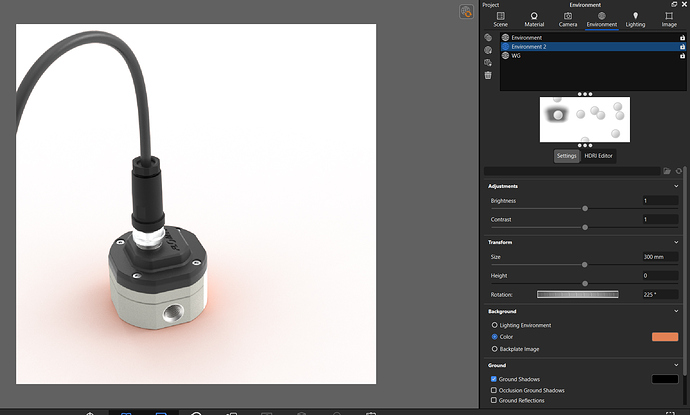Viewport: 690px width, 415px height.
Task: Delete environment with the trash icon
Action: 488,75
